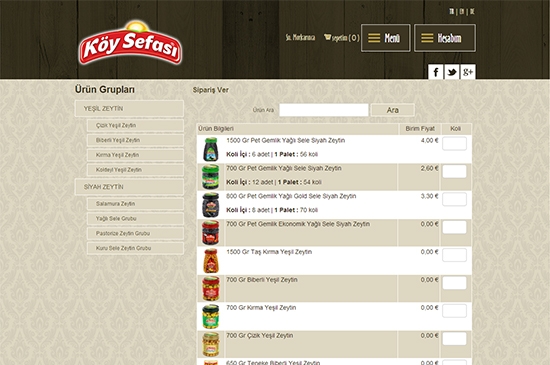This screenshot has width=550, height=365.
Task: Click the 4,00 € unit price
Action: pos(430,140)
